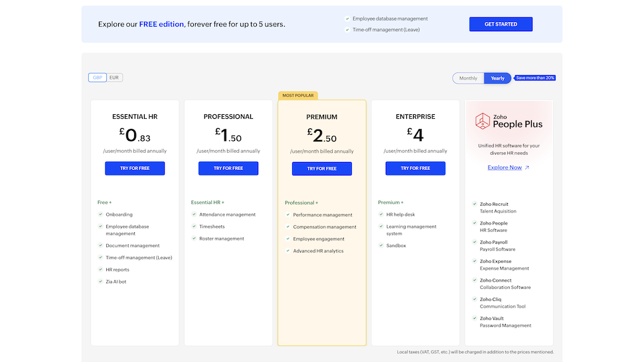Click the Zoho People HR Software item
Image resolution: width=644 pixels, height=362 pixels.
[494, 226]
